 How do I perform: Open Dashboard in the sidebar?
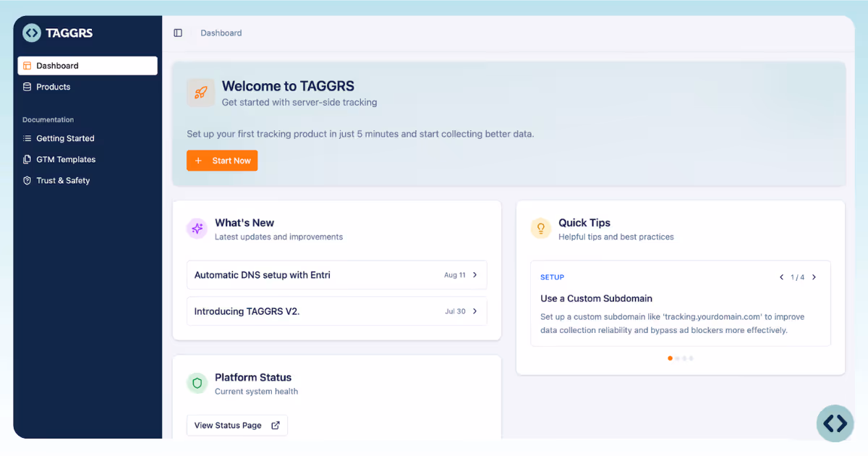88,66
